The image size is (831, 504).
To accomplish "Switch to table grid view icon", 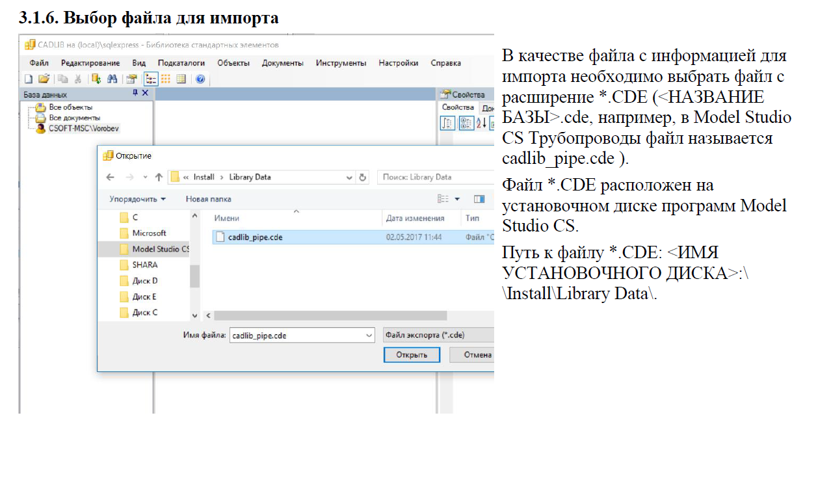I will pyautogui.click(x=181, y=79).
